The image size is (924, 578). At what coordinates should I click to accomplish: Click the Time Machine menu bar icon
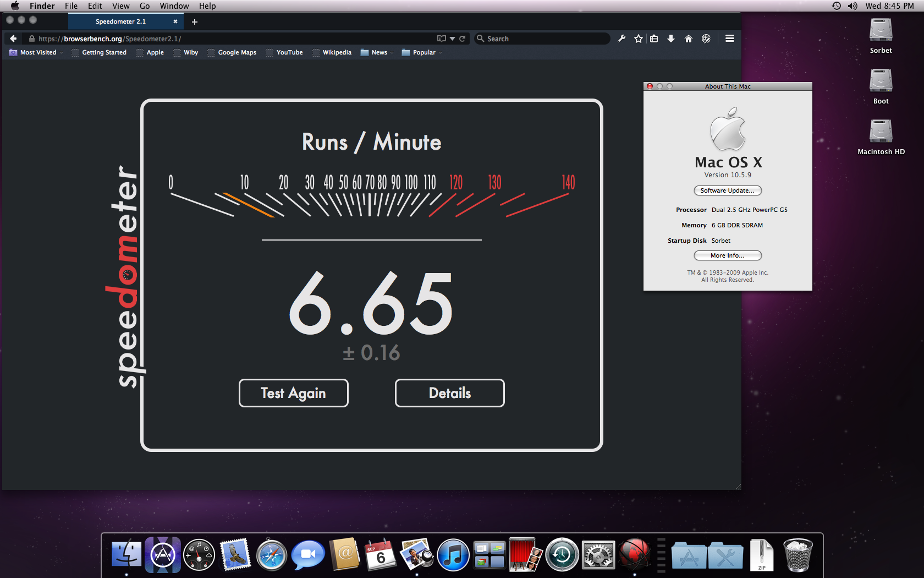(836, 6)
